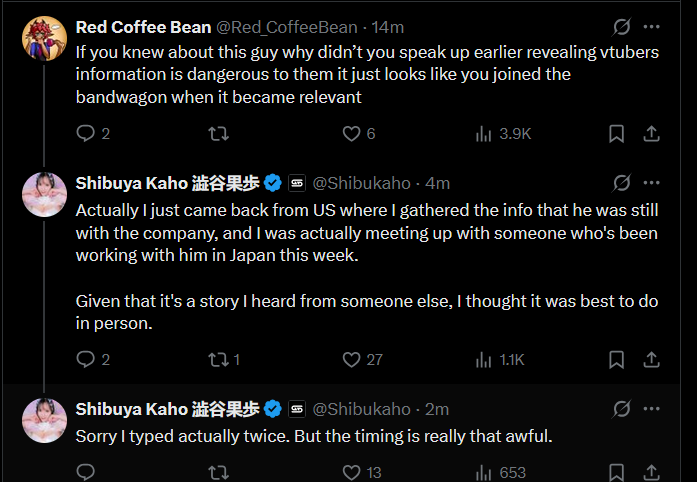View analytics showing 3.9K views
This screenshot has width=697, height=482.
(x=484, y=133)
